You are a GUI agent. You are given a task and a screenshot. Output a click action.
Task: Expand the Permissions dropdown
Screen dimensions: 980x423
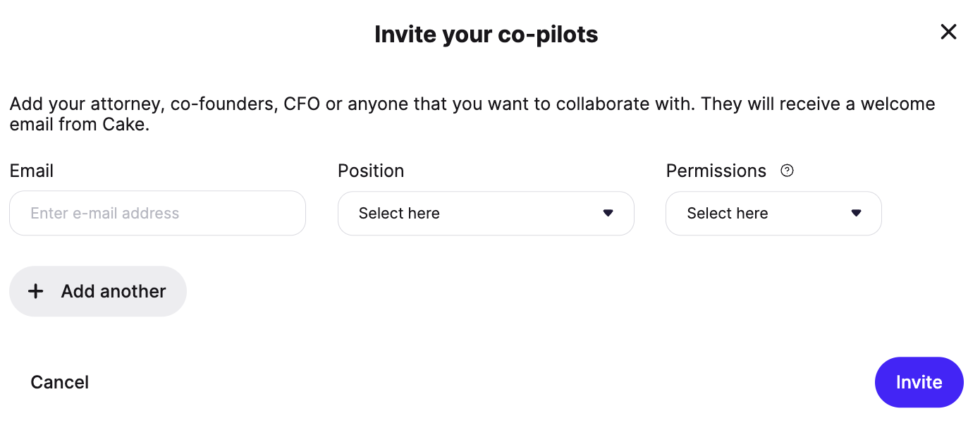[x=773, y=213]
